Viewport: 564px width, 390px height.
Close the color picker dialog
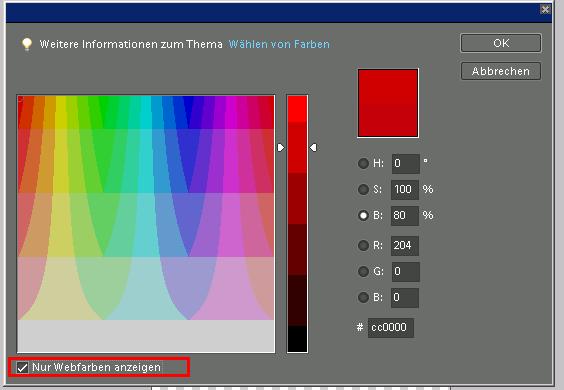[x=545, y=9]
